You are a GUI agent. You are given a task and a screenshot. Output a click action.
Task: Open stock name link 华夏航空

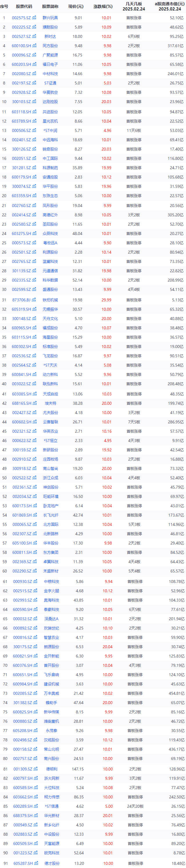50,92
